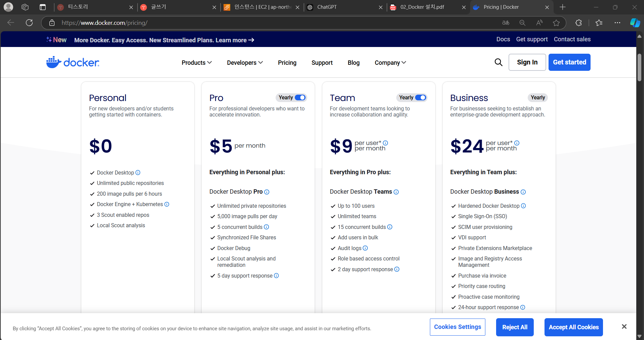The width and height of the screenshot is (644, 340).
Task: Expand the Products dropdown menu
Action: (x=197, y=63)
